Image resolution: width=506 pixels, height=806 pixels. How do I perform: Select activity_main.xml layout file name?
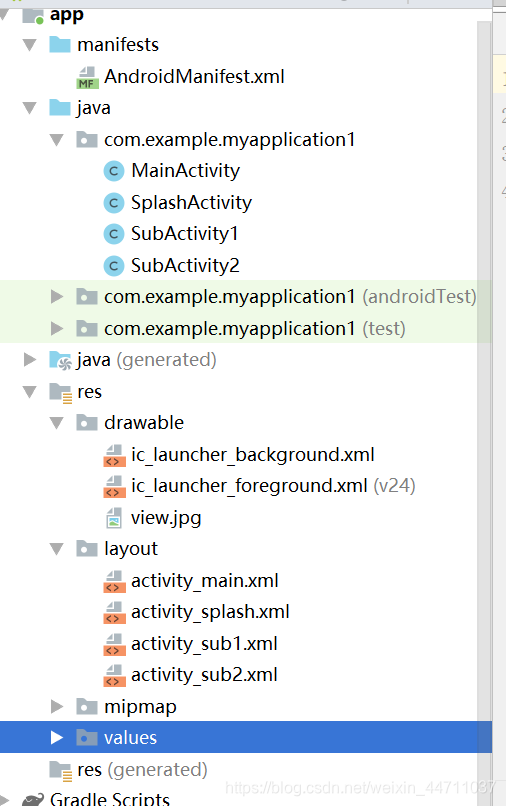point(205,581)
